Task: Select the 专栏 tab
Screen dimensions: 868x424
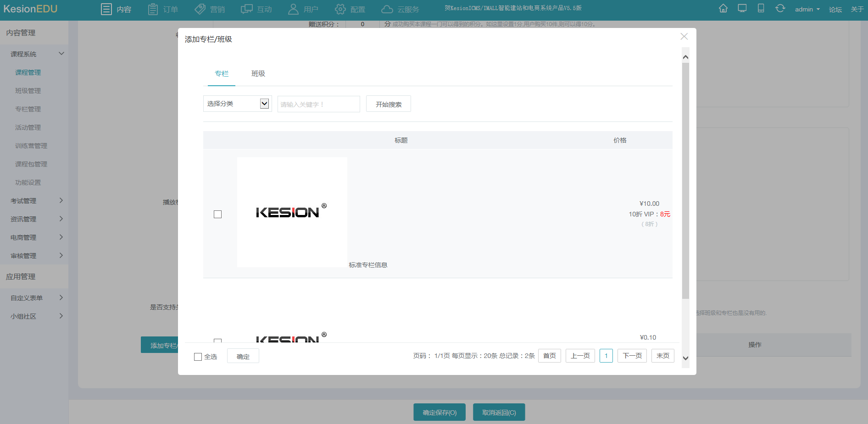Action: [x=222, y=73]
